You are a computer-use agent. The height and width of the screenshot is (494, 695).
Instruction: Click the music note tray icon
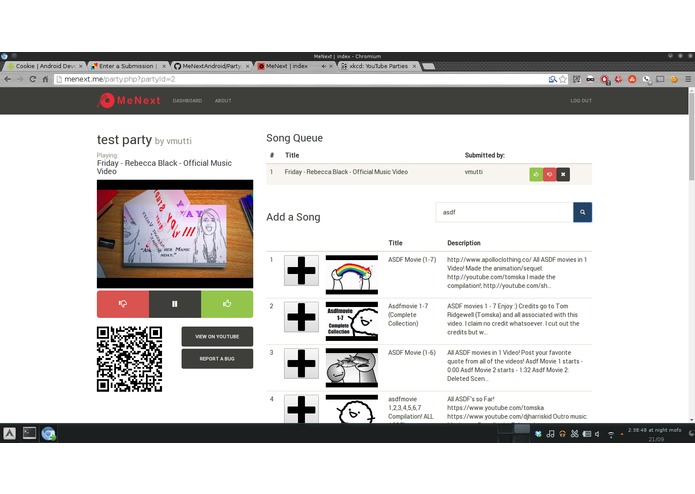click(550, 434)
